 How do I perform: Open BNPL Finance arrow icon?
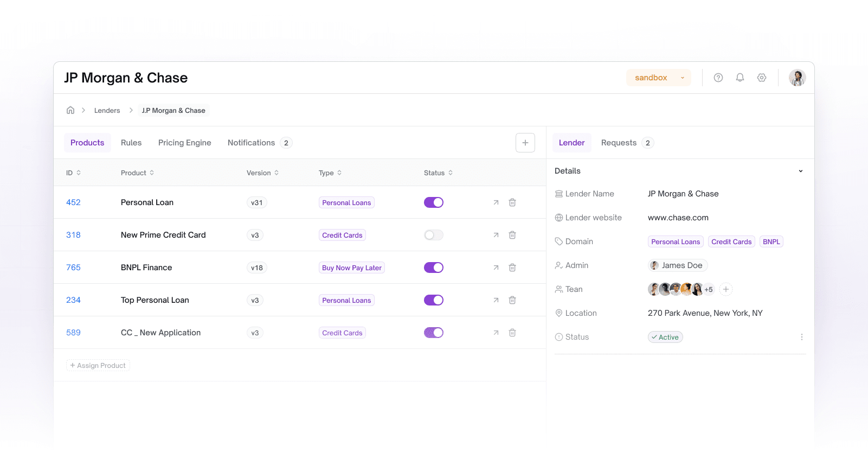tap(496, 268)
